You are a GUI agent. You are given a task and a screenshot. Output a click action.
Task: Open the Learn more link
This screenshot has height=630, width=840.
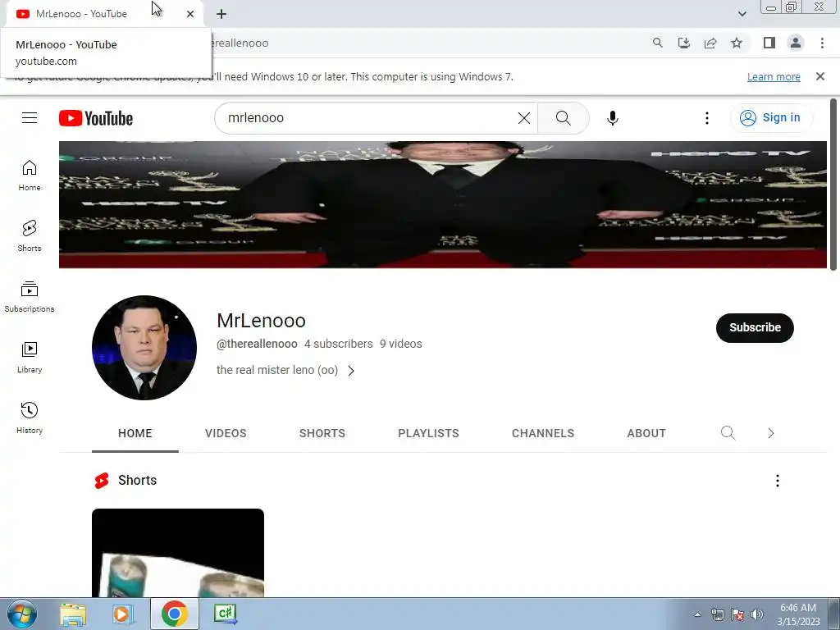point(774,77)
